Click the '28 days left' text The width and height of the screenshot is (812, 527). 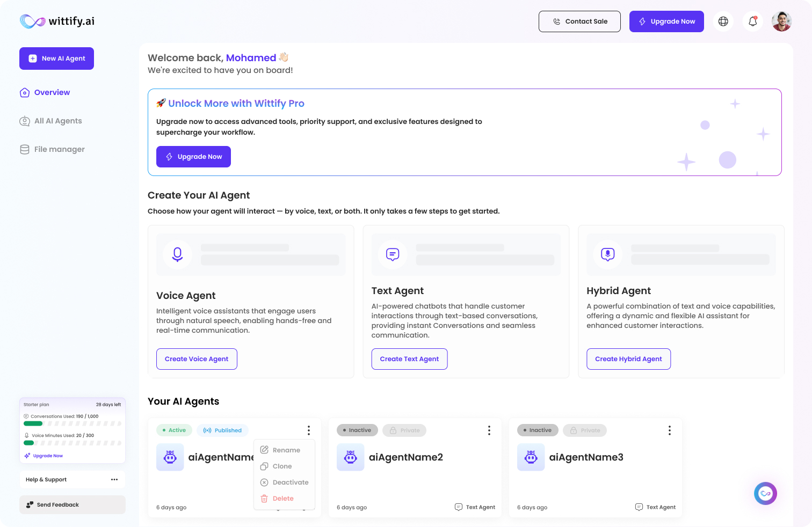click(108, 405)
